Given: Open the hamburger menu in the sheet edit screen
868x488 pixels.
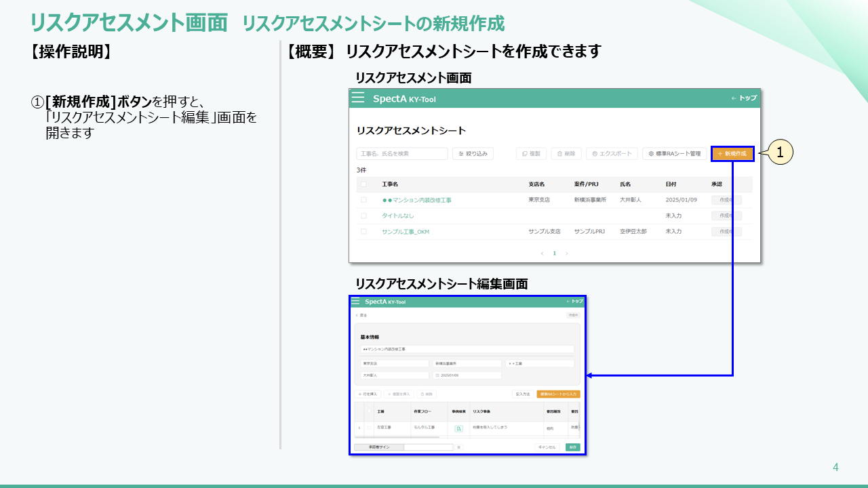Looking at the screenshot, I should [355, 302].
